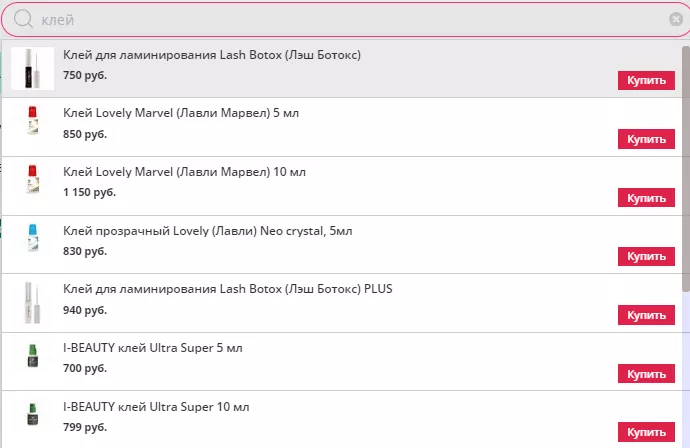690x448 pixels.
Task: Open Lovely Marvel 5 мл thumbnail
Action: 32,126
